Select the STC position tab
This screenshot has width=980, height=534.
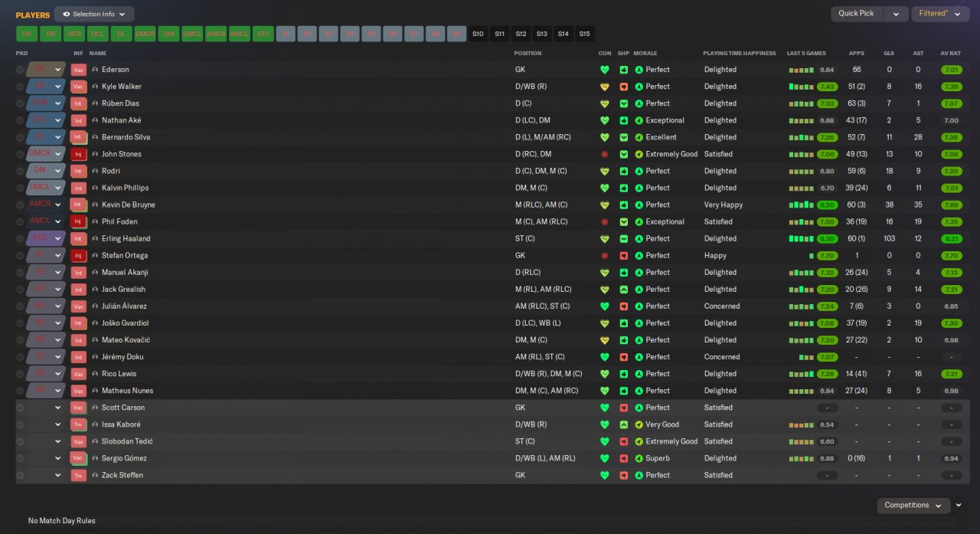pyautogui.click(x=263, y=34)
